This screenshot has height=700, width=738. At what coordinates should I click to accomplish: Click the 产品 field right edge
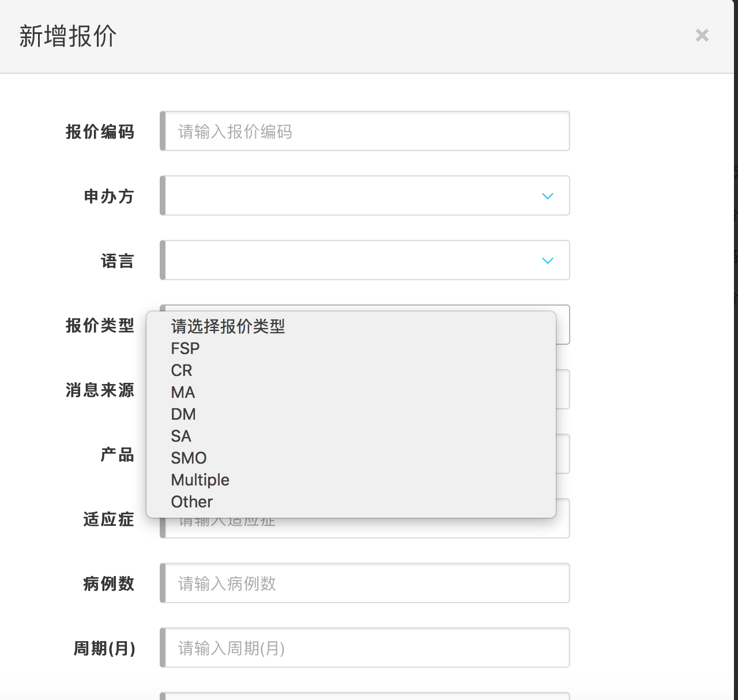[563, 454]
